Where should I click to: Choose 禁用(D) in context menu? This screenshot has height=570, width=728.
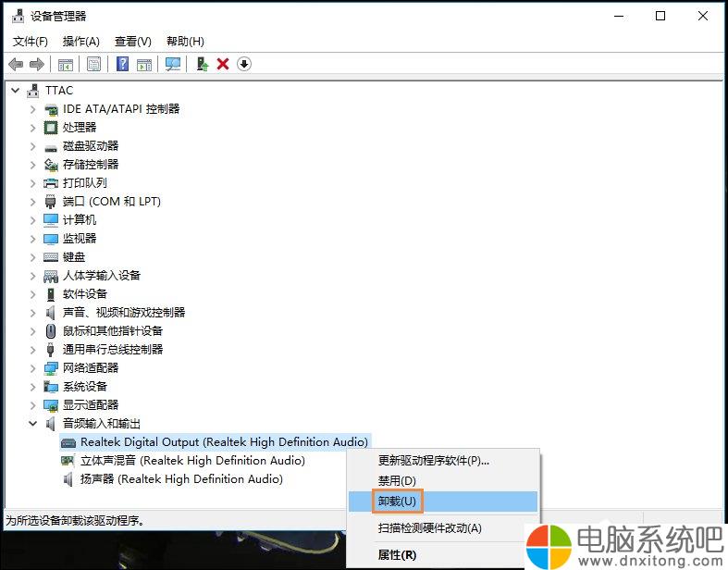(443, 481)
